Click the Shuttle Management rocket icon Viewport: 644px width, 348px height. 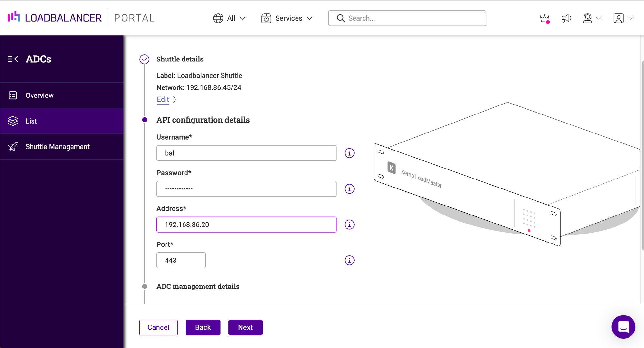coord(13,147)
